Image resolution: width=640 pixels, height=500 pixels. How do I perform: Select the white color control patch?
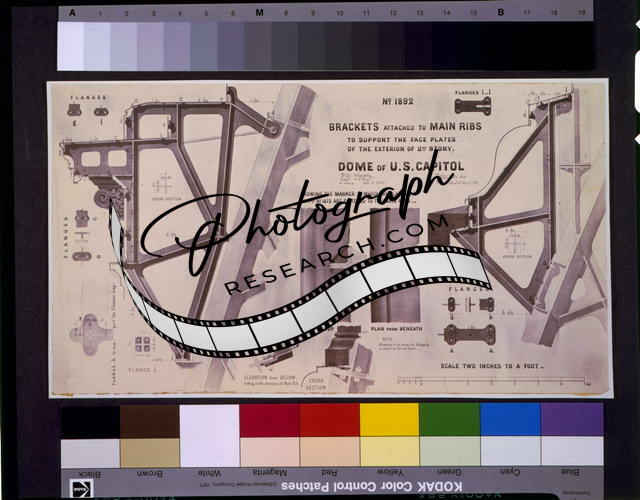[x=209, y=420]
